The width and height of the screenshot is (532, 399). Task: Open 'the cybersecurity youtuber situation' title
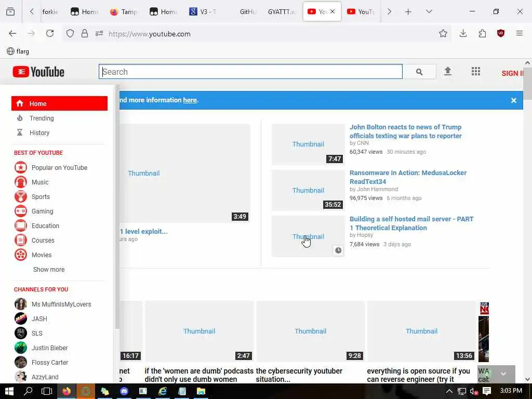tap(299, 375)
